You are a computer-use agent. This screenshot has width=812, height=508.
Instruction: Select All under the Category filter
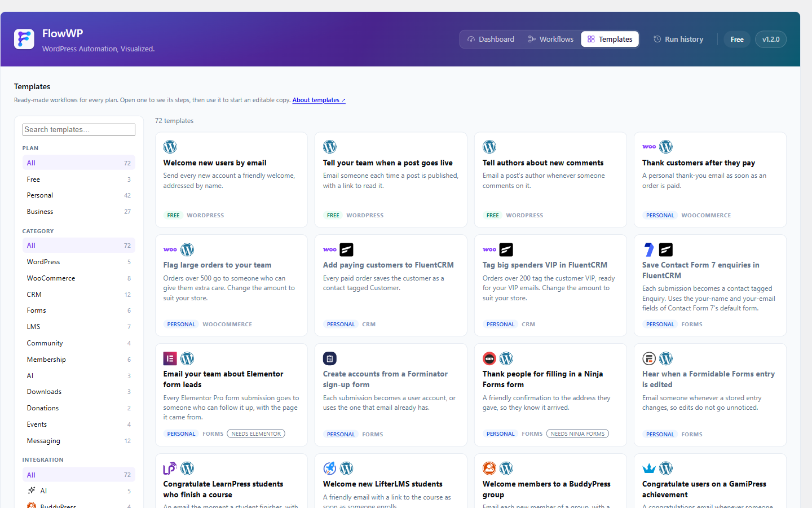[x=79, y=246]
